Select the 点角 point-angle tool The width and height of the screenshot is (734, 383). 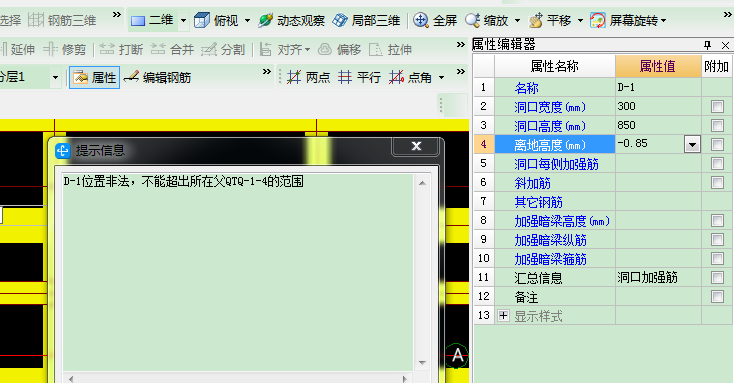coord(411,77)
